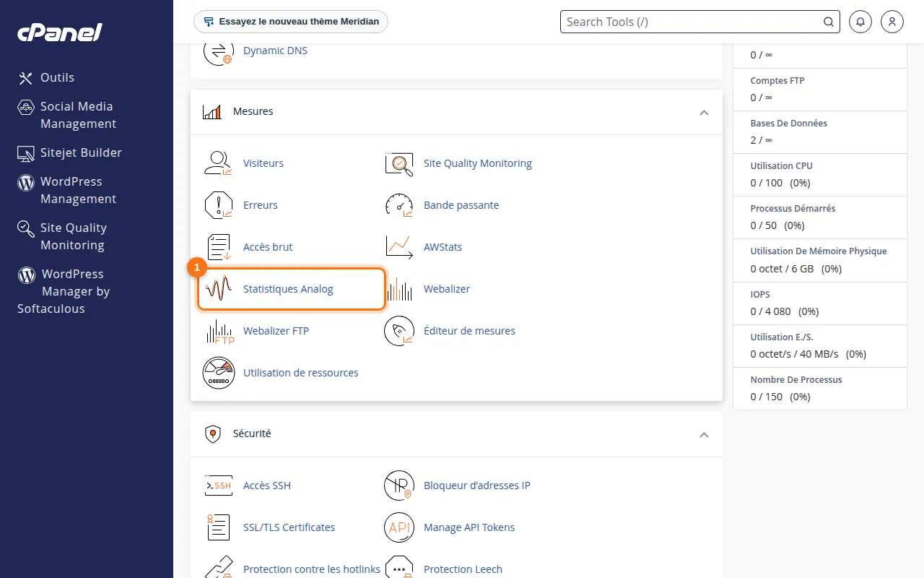Open the Dynamic DNS link
Viewport: 924px width, 578px height.
coord(275,51)
